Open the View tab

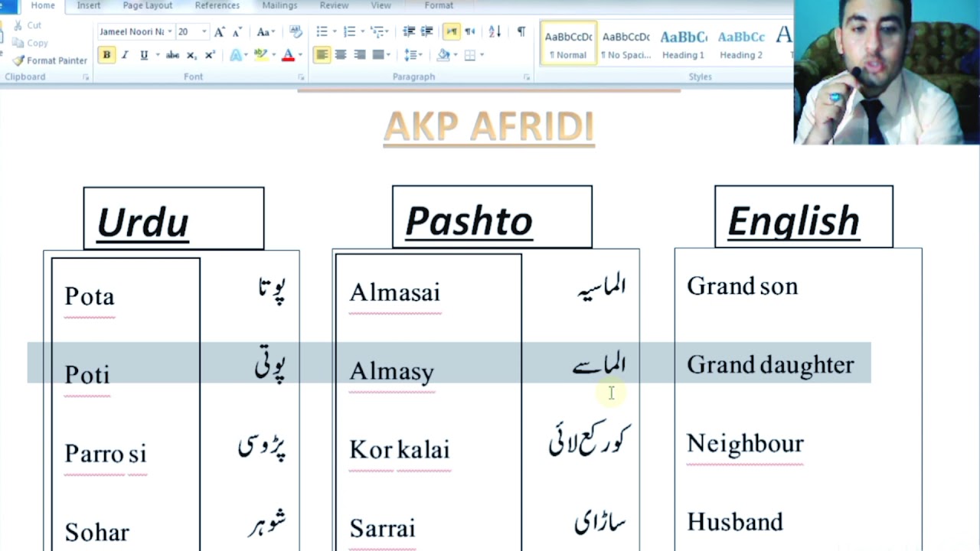point(381,5)
